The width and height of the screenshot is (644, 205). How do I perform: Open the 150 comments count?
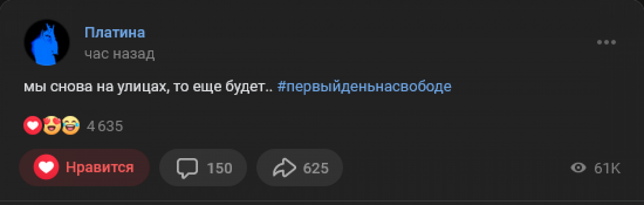(219, 168)
